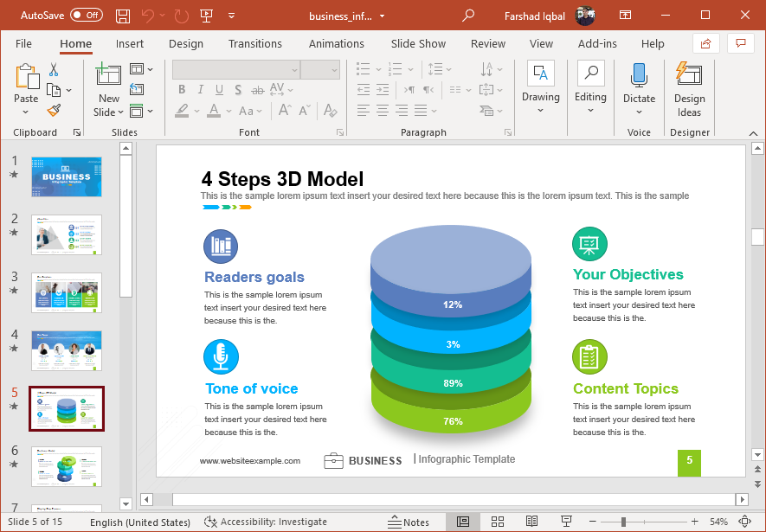Screen dimensions: 766x532
Task: Fit slide to current window icon
Action: click(x=745, y=522)
